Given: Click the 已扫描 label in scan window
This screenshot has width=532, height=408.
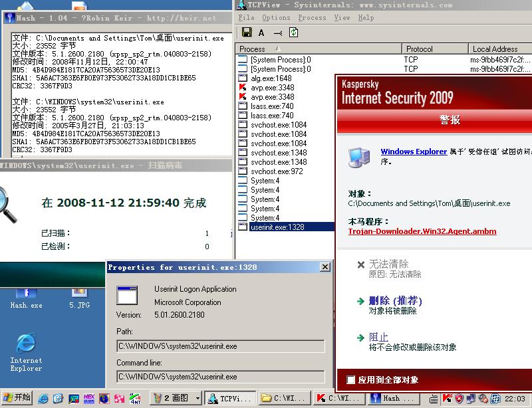Looking at the screenshot, I should point(56,233).
